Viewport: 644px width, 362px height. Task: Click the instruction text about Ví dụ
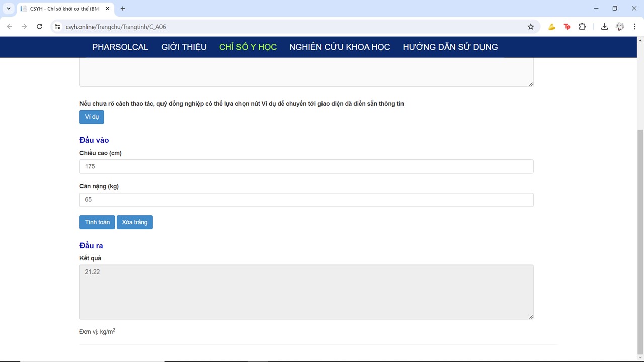[x=242, y=104]
